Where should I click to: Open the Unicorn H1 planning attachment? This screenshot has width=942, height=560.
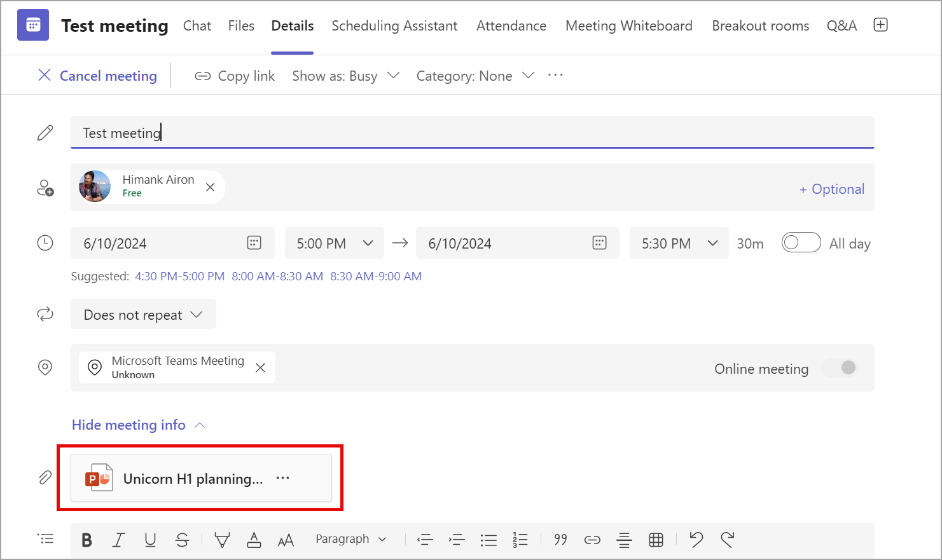point(201,478)
